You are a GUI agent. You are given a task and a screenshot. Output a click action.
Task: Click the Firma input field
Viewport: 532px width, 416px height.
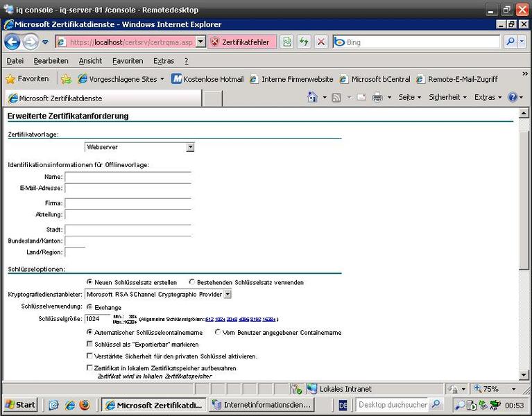(x=128, y=203)
